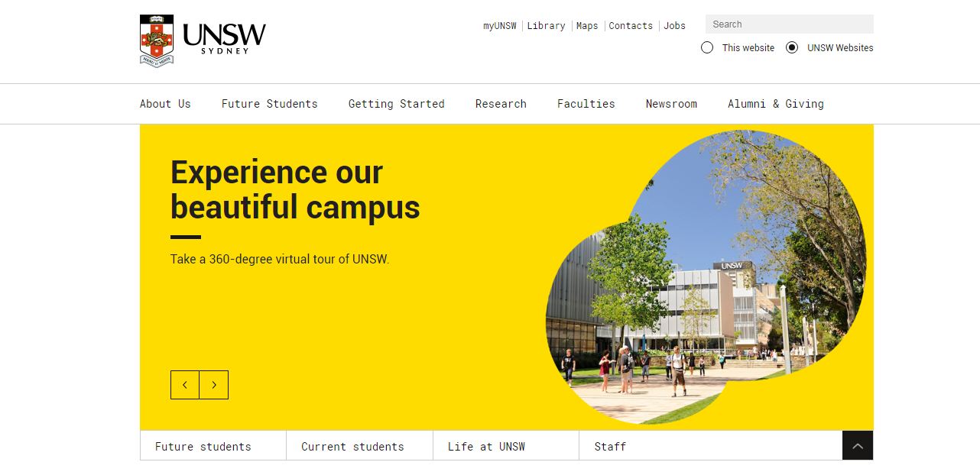The width and height of the screenshot is (980, 475).
Task: Click the 360-degree virtual tour text
Action: coord(280,259)
